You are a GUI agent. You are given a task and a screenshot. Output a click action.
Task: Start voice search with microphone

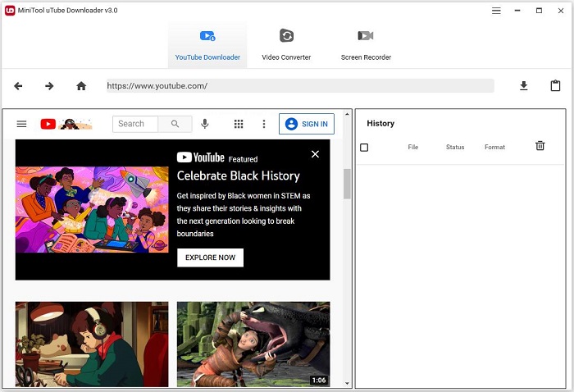coord(205,124)
